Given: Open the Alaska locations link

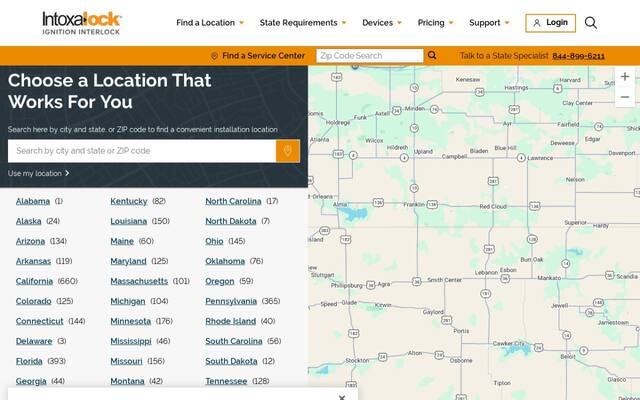Looking at the screenshot, I should pos(29,221).
